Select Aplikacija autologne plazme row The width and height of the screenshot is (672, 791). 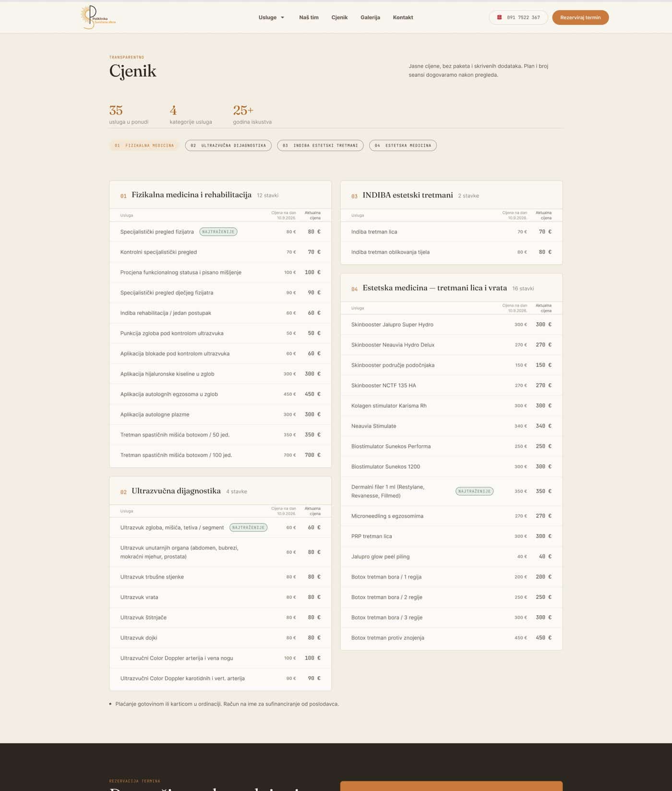[220, 414]
